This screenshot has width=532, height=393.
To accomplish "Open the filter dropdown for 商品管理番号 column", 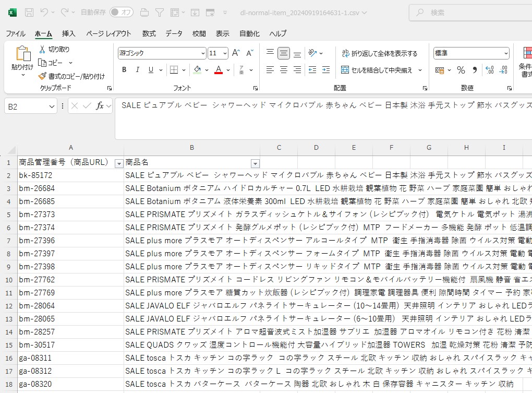I will [119, 163].
